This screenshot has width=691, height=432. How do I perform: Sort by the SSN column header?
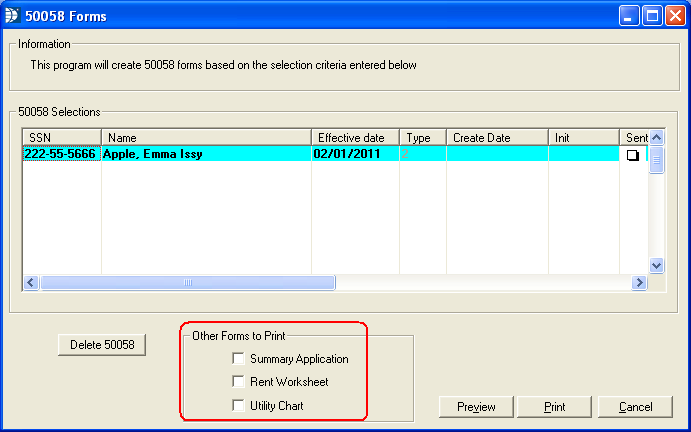pos(61,137)
